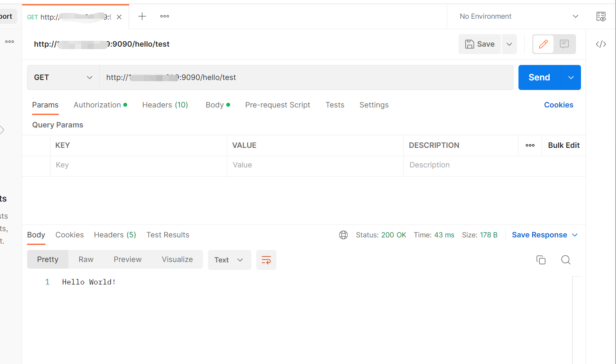Image resolution: width=616 pixels, height=364 pixels.
Task: Open the response Headers (5) tab
Action: click(115, 235)
